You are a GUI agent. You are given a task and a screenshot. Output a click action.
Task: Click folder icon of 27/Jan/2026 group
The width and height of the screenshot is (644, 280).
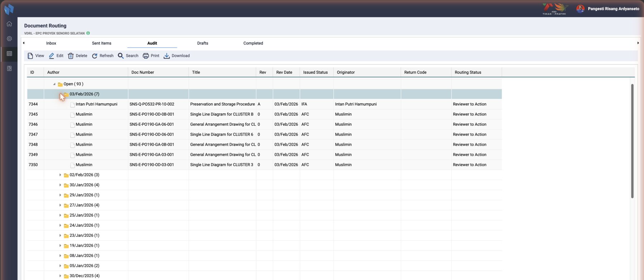[x=66, y=206]
